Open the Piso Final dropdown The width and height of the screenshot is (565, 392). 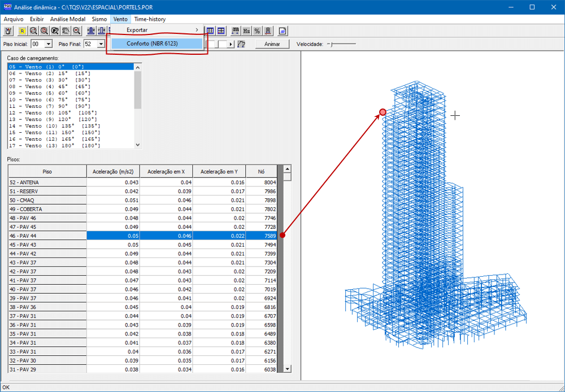coord(101,44)
